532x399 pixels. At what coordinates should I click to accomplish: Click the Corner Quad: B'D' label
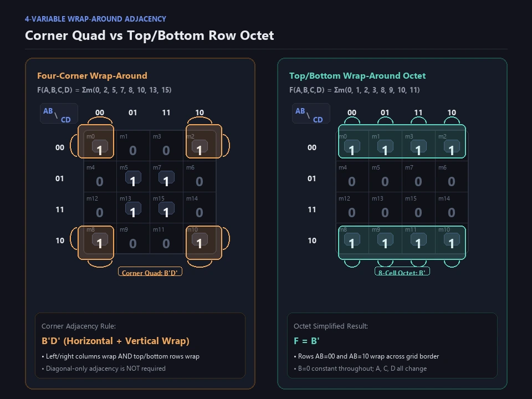[x=150, y=272]
